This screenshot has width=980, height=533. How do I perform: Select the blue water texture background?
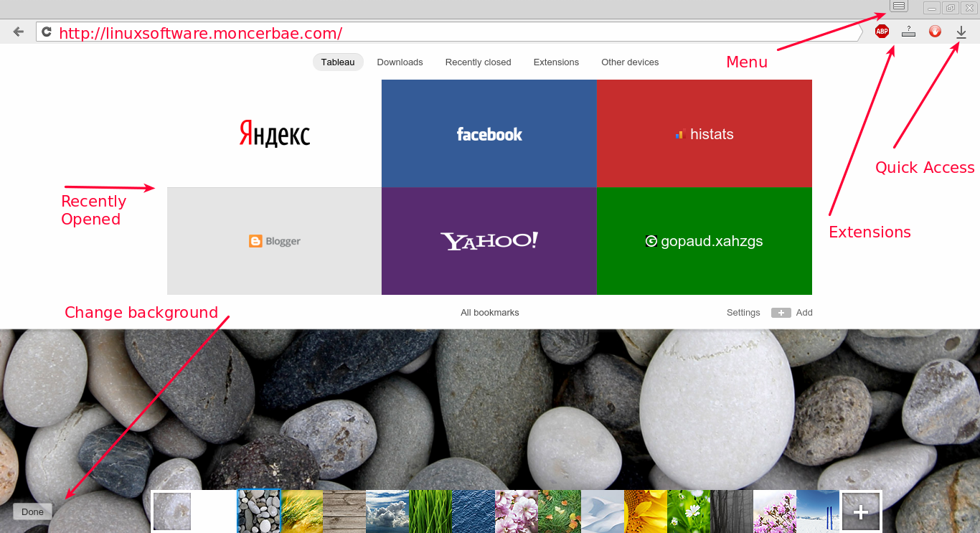(473, 511)
